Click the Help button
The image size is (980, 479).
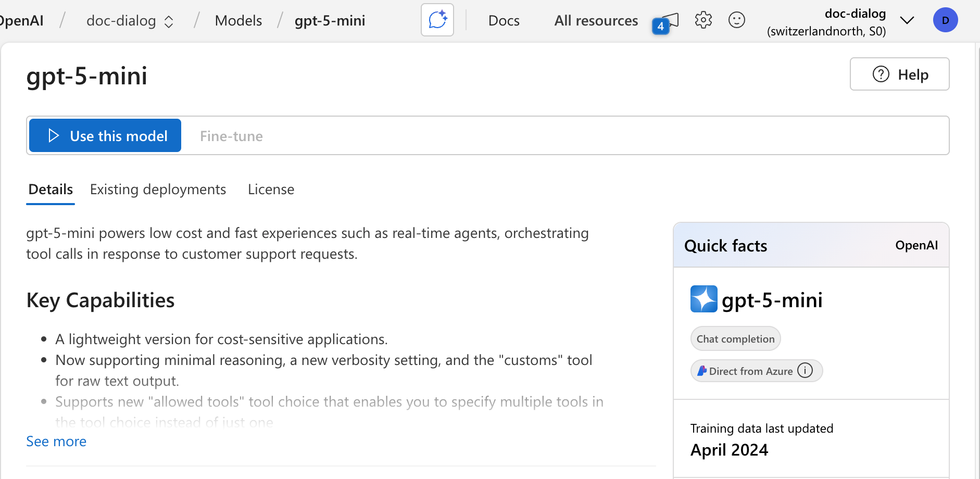click(899, 74)
